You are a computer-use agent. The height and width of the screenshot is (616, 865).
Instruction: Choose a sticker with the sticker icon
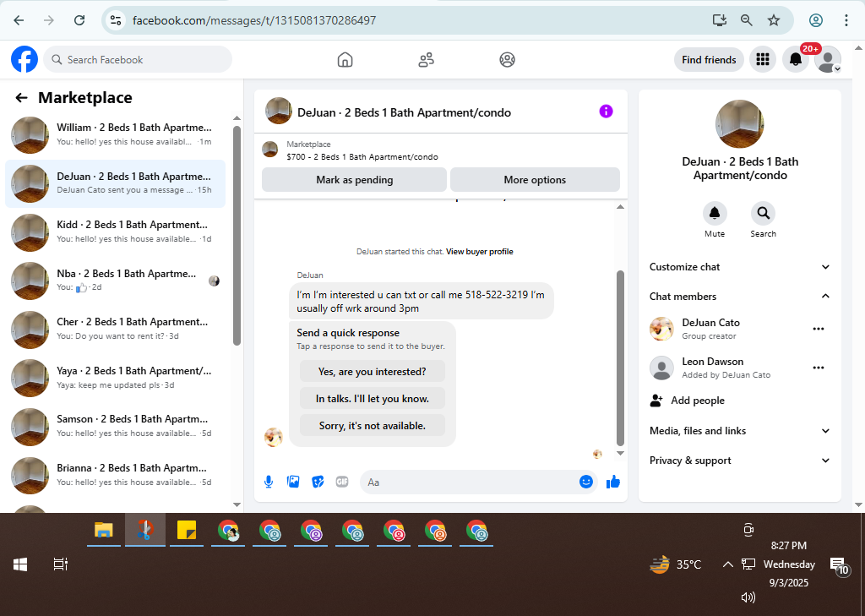tap(318, 482)
